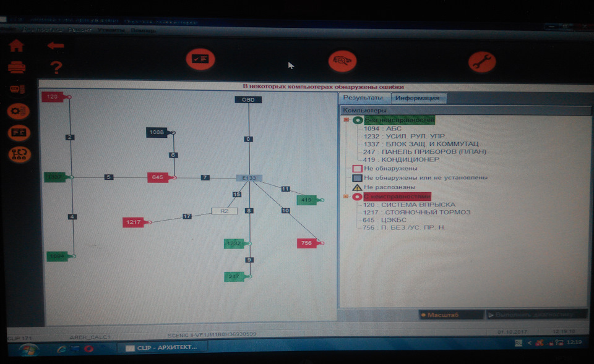Open CLIP - АРХИТЕКТ taskbar button
594x364 pixels.
tap(162, 347)
